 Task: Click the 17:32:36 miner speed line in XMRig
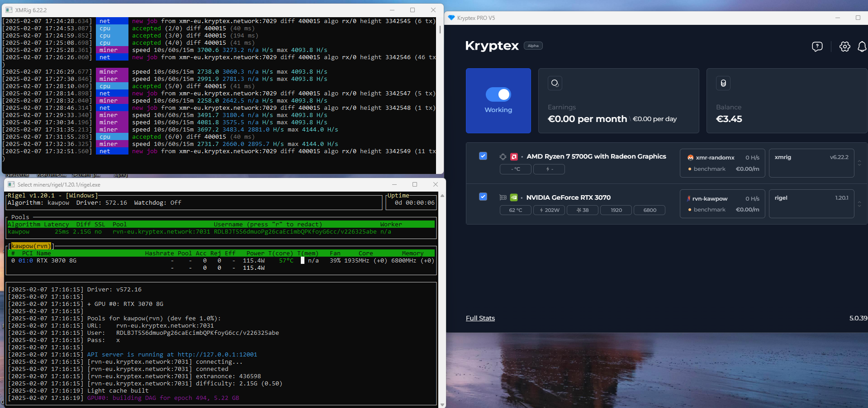[170, 144]
